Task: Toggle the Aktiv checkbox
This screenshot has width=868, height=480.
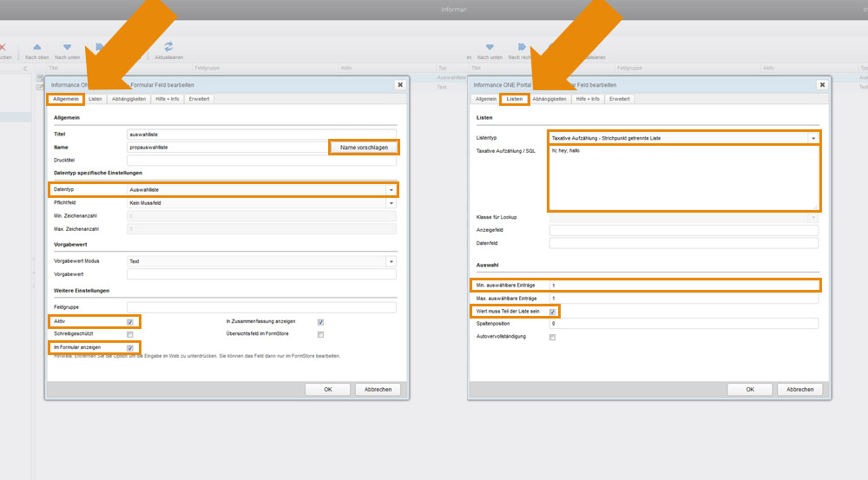Action: click(x=130, y=322)
